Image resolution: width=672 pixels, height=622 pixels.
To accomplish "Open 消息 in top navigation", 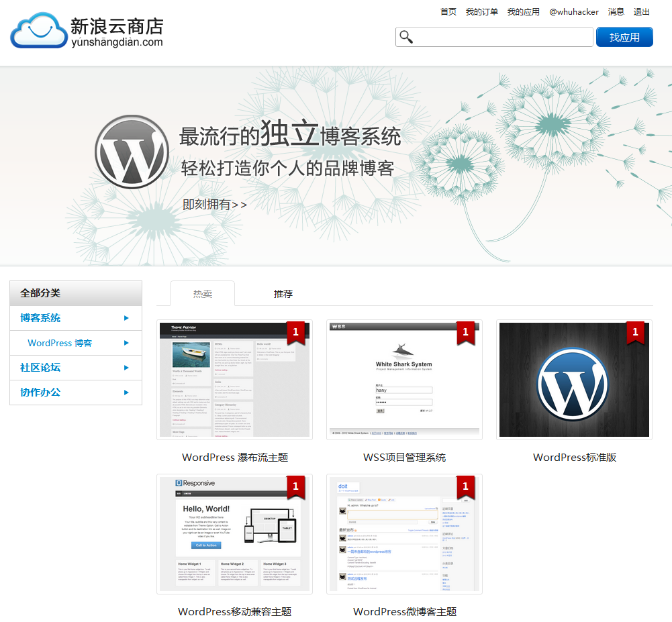I will [x=616, y=12].
